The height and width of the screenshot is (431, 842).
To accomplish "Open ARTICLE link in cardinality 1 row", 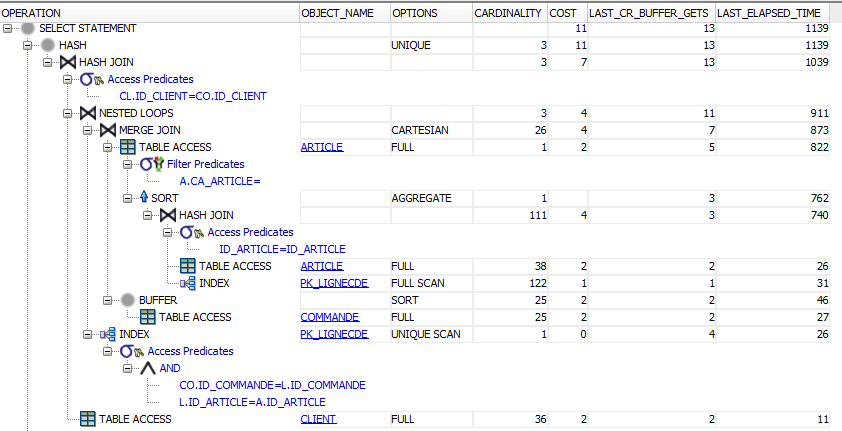I will [322, 148].
